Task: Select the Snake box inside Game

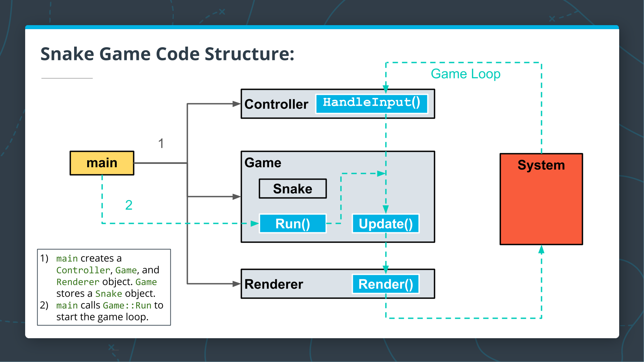Action: point(292,189)
